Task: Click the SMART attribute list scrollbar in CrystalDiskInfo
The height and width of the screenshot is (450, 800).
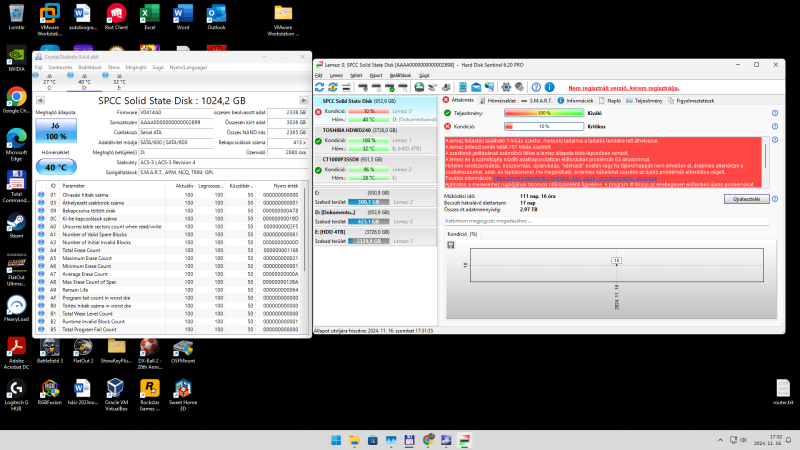Action: click(306, 231)
